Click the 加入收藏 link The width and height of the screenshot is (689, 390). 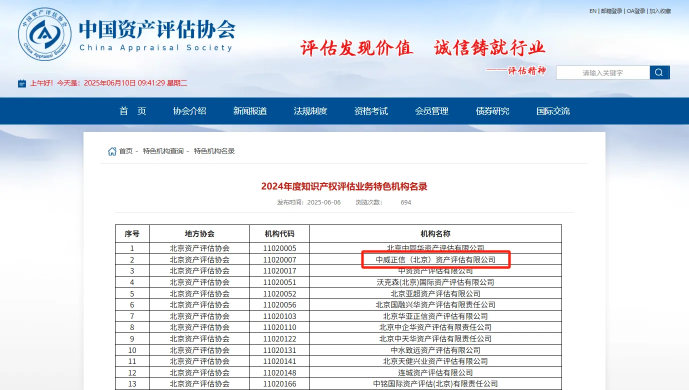pyautogui.click(x=660, y=11)
